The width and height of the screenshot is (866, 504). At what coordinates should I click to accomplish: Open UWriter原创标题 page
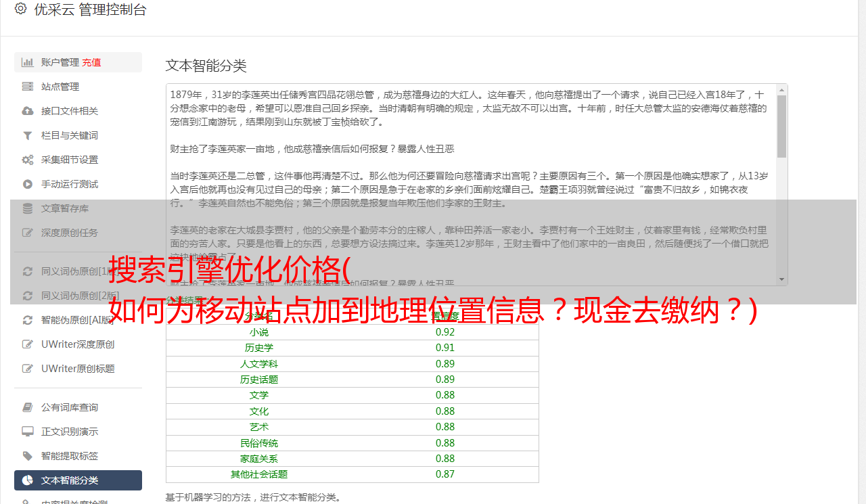pyautogui.click(x=78, y=369)
